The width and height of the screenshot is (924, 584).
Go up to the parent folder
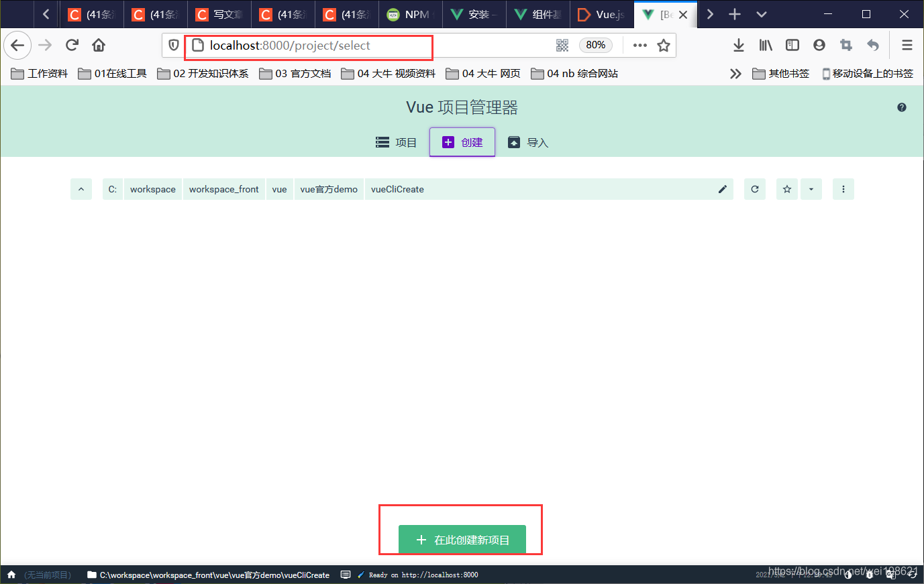(x=81, y=189)
